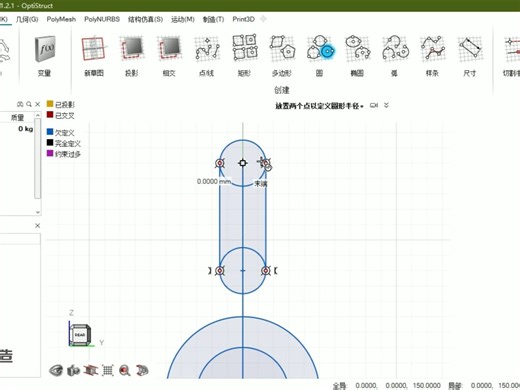Click the magnifier search icon in browser header
This screenshot has width=520, height=390.
click(x=29, y=104)
